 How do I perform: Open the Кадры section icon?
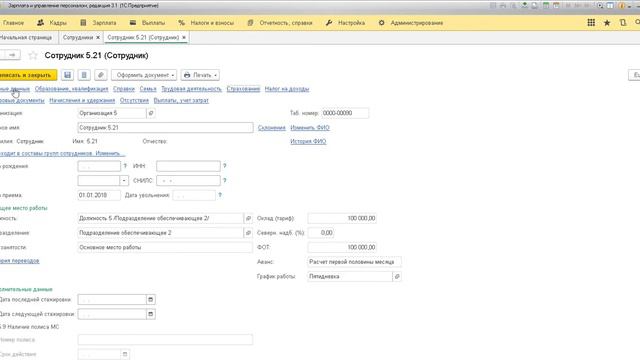click(x=40, y=23)
